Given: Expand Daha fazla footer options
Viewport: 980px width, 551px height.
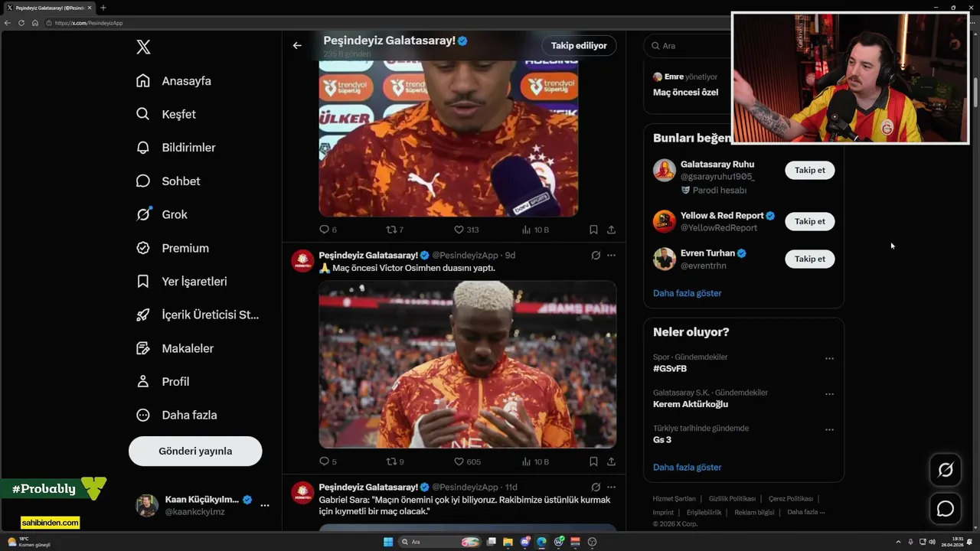Looking at the screenshot, I should click(805, 513).
